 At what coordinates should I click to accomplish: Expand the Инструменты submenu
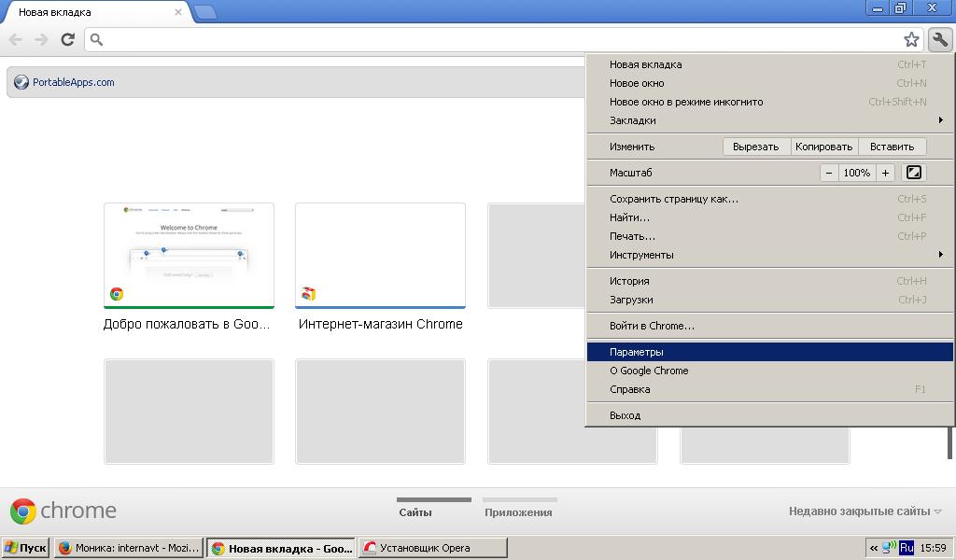click(x=769, y=256)
